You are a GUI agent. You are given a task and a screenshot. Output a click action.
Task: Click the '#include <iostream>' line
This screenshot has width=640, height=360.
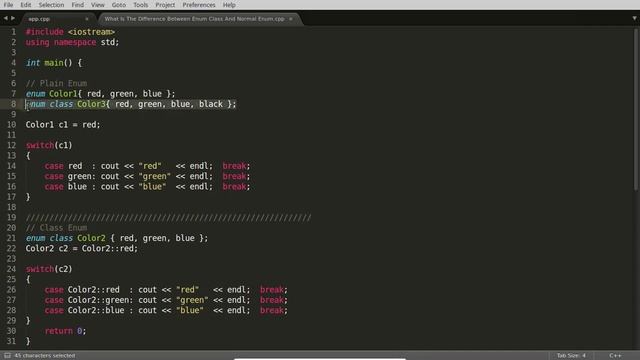point(70,32)
